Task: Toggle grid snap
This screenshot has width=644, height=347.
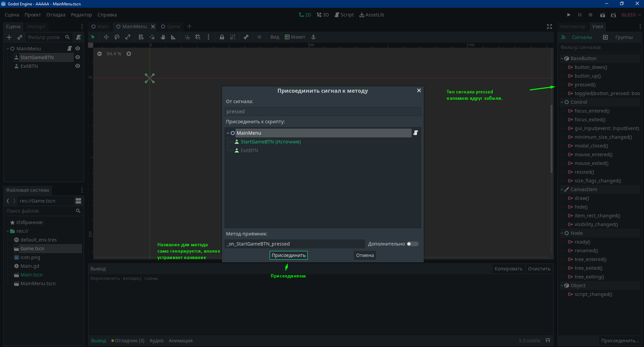Action: tap(198, 37)
